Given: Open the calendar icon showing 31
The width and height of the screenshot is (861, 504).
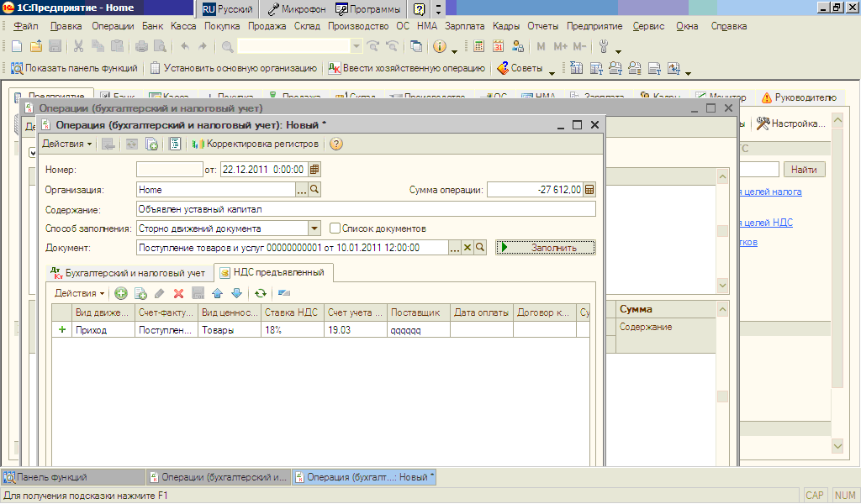Looking at the screenshot, I should coord(498,46).
